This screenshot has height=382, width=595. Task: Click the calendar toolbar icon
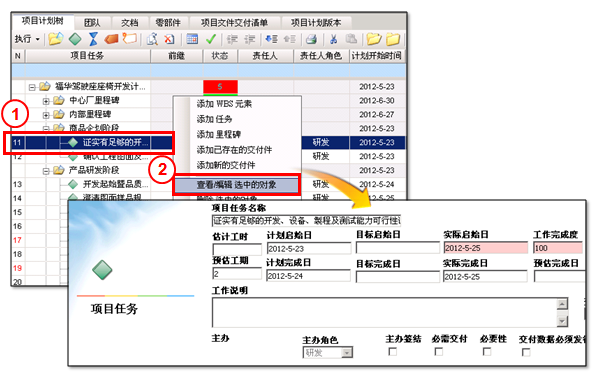192,38
